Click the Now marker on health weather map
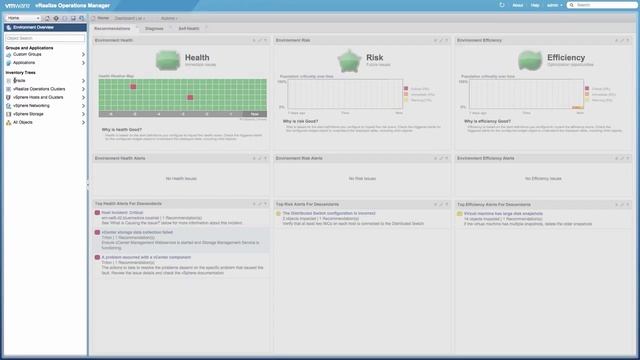The height and width of the screenshot is (360, 640). [254, 114]
